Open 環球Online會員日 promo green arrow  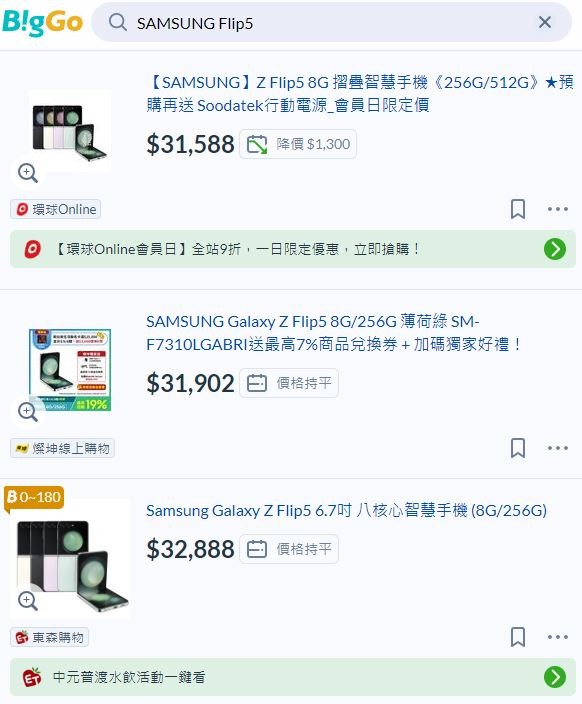(555, 249)
